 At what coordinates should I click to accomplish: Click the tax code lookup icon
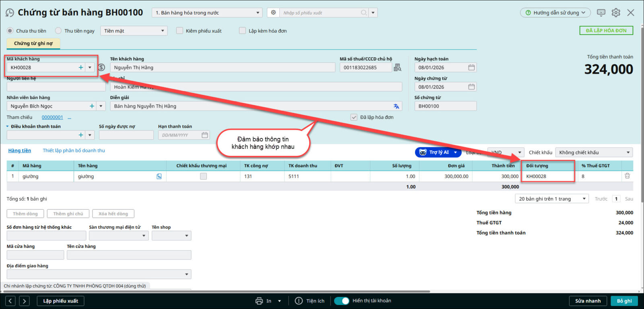tap(397, 68)
